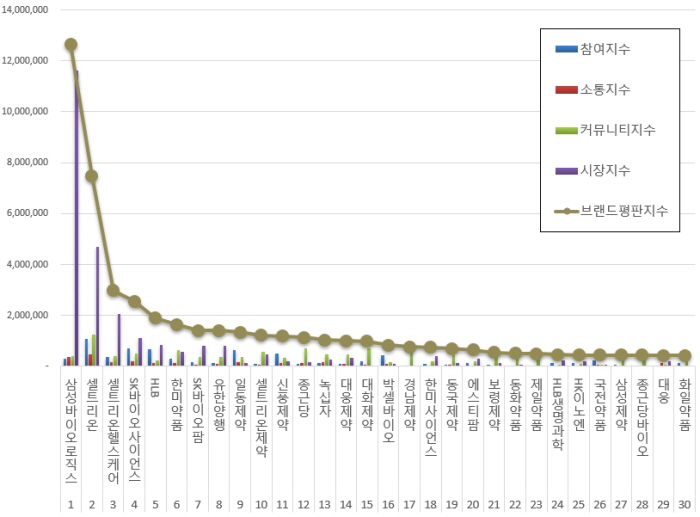Select the 에스티팜 axis label
Viewport: 700px width, 517px height.
tap(473, 404)
